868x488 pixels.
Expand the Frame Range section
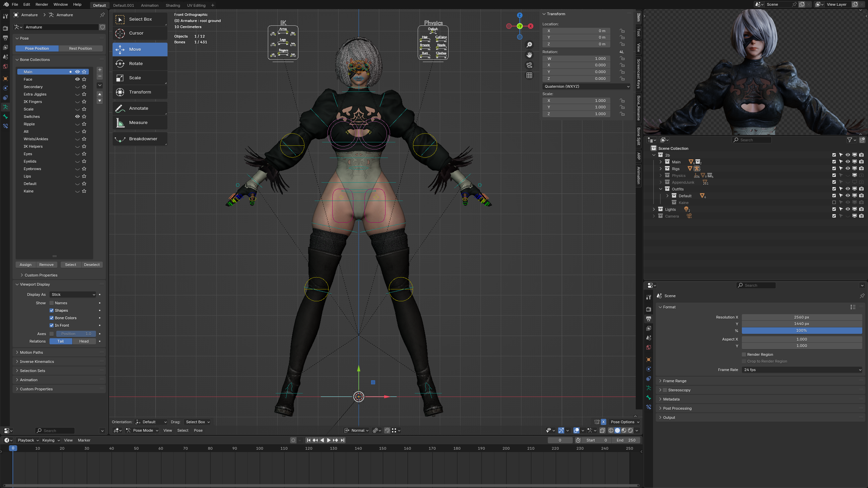(674, 381)
